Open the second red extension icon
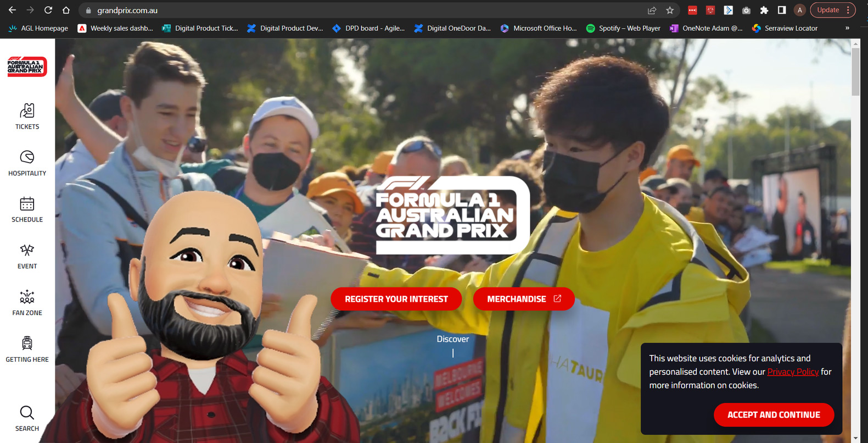868x443 pixels. tap(710, 10)
